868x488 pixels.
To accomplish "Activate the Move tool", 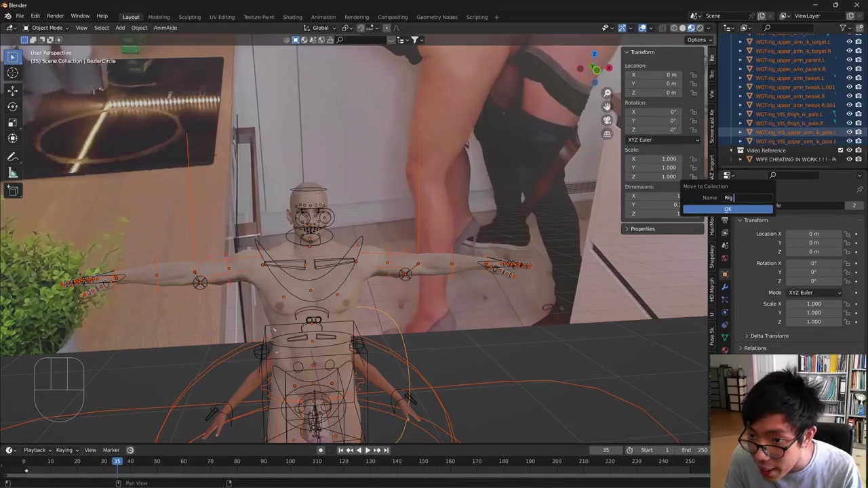I will [12, 90].
